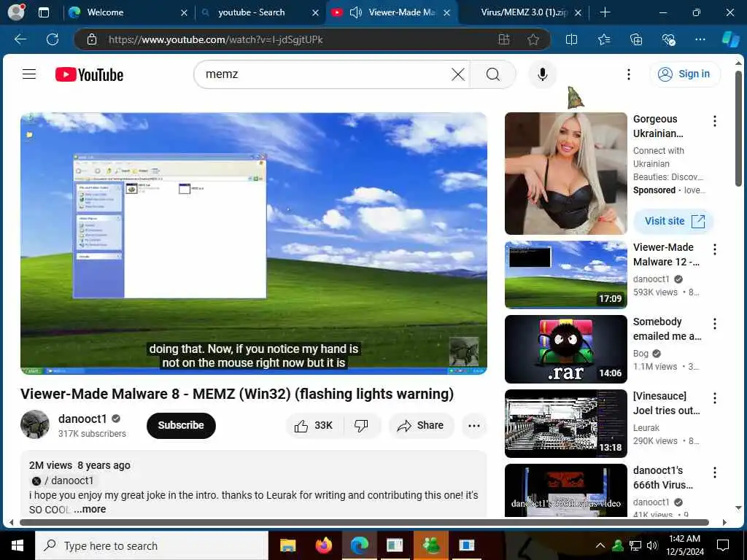Open the Edge favorites list
Viewport: 747px width, 560px height.
(604, 39)
